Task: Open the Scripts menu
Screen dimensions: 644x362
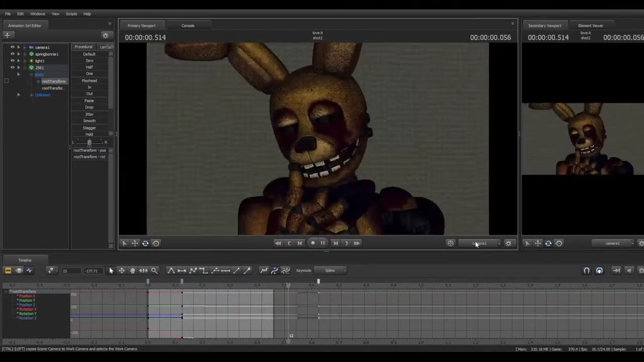Action: [71, 14]
